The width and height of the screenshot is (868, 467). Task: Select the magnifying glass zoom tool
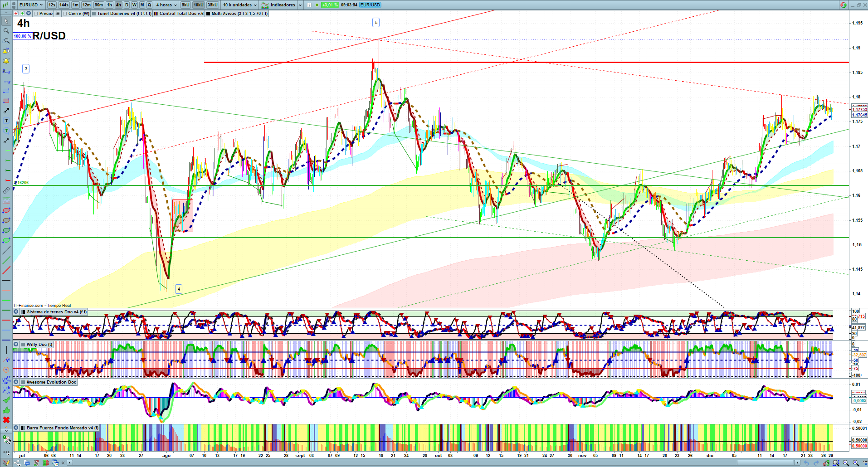6,31
